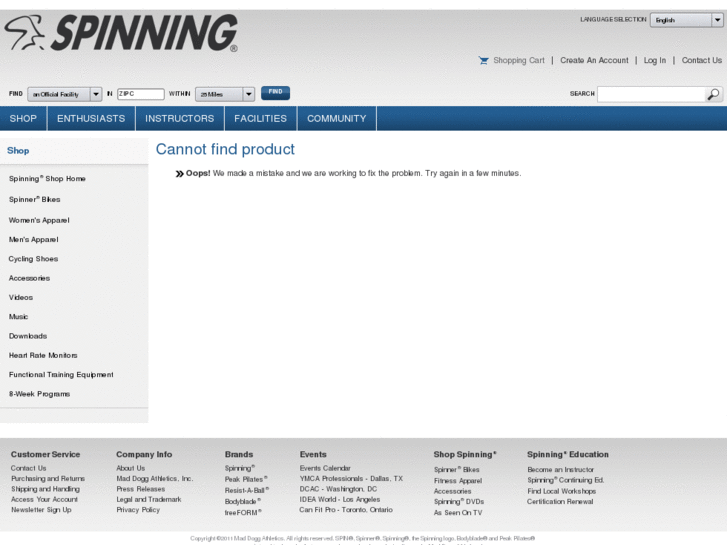Open Music category
The width and height of the screenshot is (727, 545).
point(19,317)
